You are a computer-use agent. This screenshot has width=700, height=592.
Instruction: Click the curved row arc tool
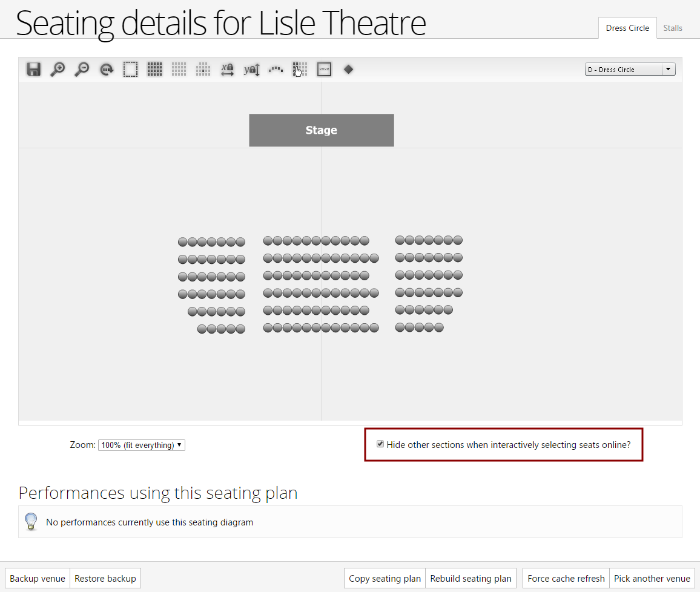coord(276,69)
